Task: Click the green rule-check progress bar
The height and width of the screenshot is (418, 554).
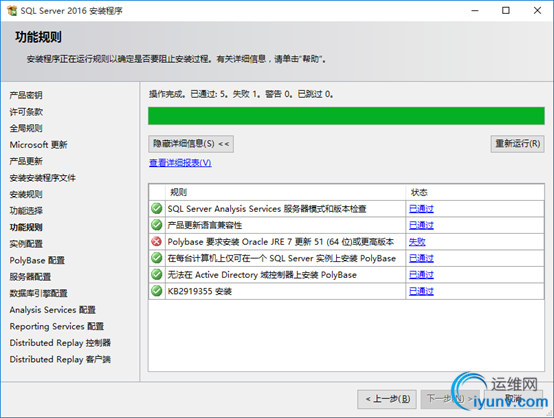Action: tap(346, 116)
